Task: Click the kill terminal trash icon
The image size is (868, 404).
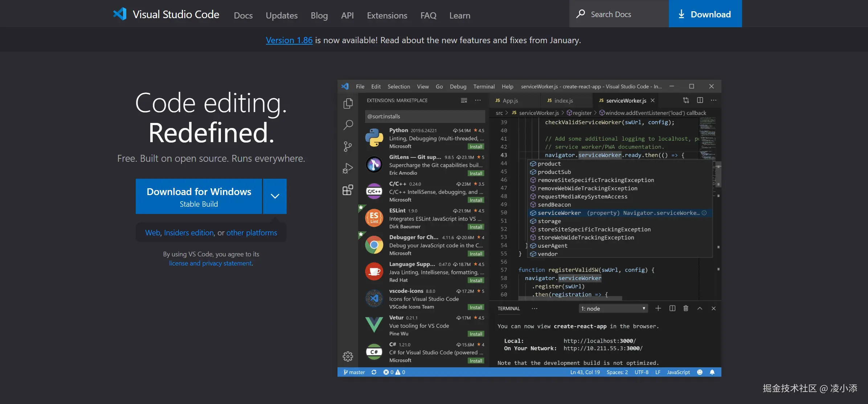Action: coord(686,308)
